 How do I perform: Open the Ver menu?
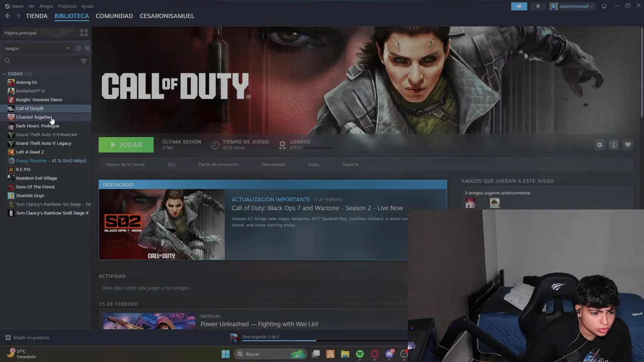(31, 6)
